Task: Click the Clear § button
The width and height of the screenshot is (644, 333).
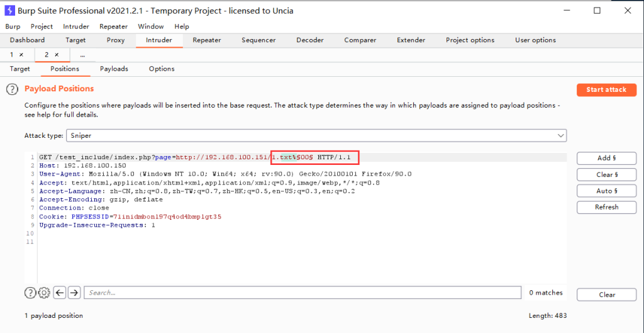Action: tap(606, 174)
